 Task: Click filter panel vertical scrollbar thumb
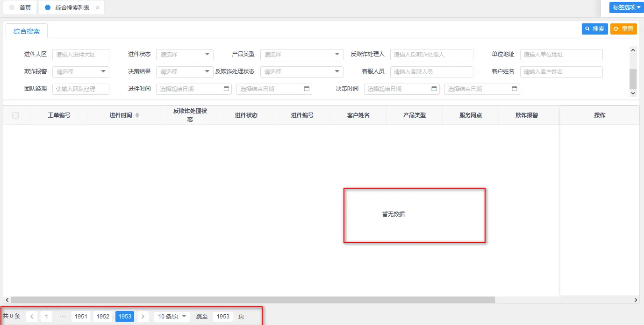[633, 79]
